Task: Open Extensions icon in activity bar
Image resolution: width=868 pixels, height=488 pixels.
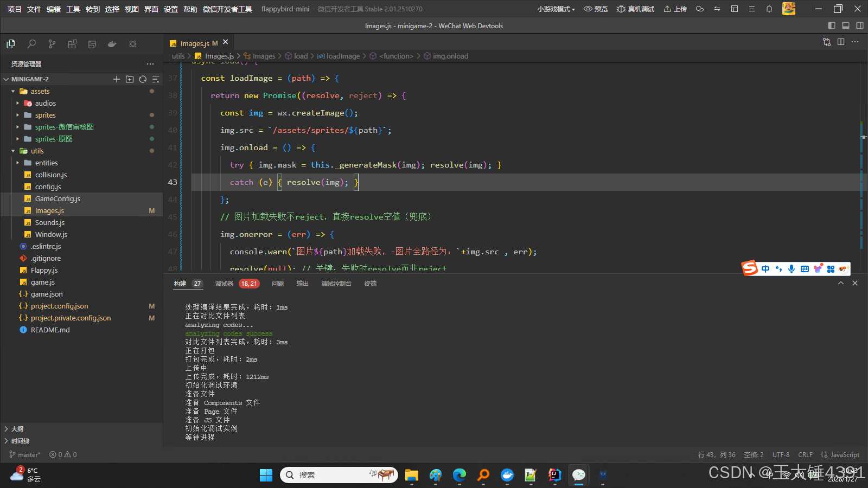Action: [72, 44]
